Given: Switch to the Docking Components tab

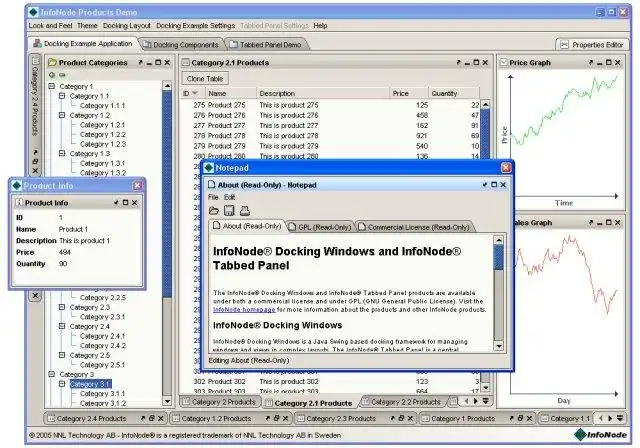Looking at the screenshot, I should pos(182,44).
